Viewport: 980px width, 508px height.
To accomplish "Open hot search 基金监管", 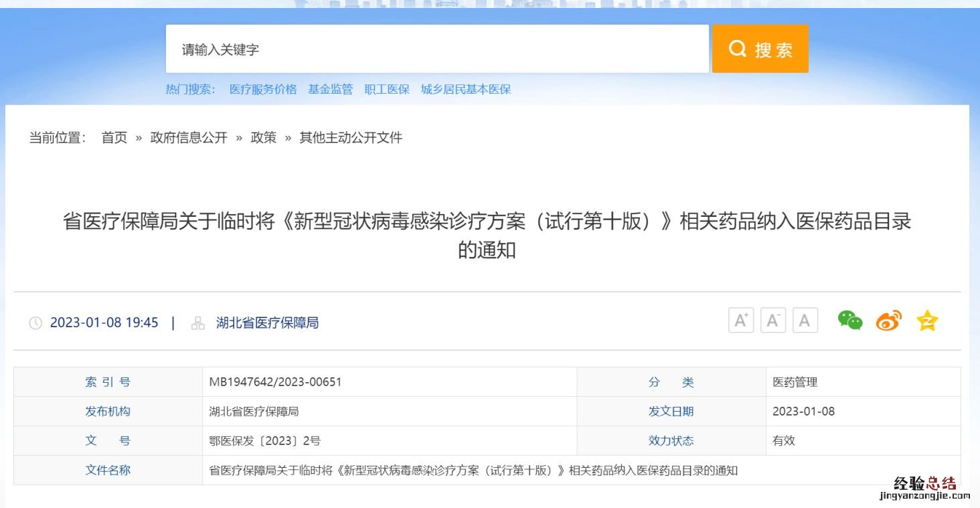I will pos(330,89).
